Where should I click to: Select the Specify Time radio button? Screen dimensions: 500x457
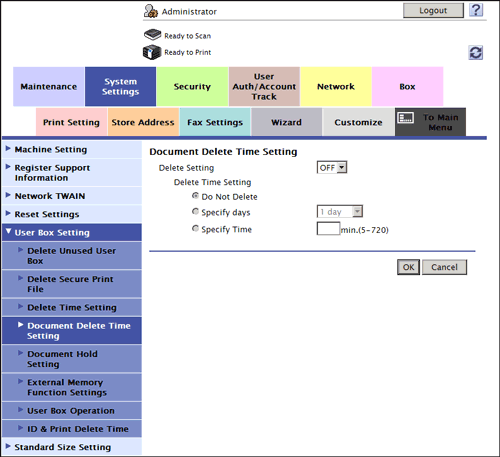195,229
